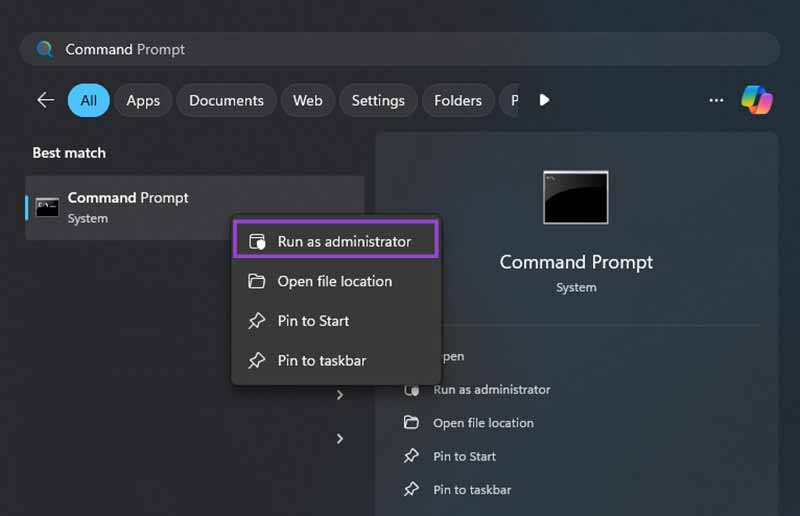Click System label under preview title
This screenshot has width=800, height=516.
[x=576, y=287]
